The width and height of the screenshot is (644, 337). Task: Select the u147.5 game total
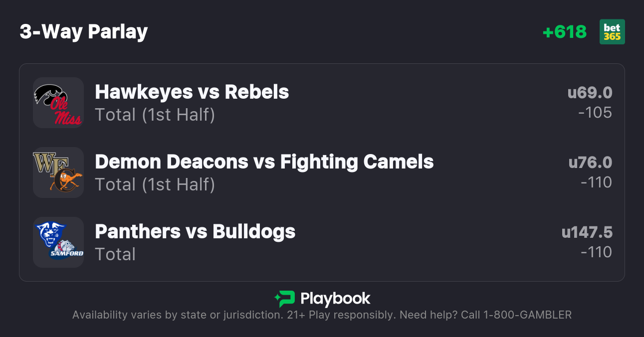click(x=587, y=232)
